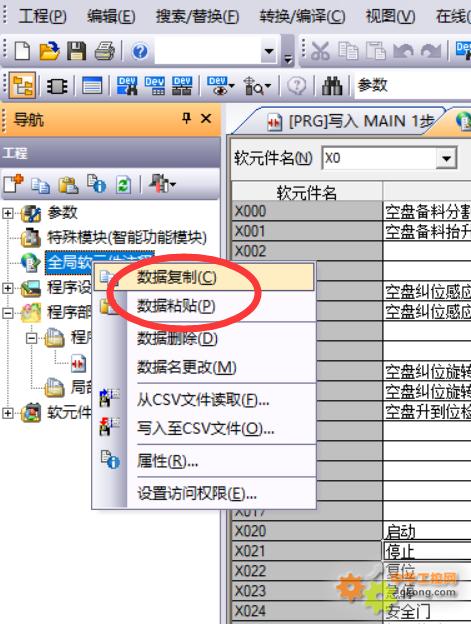Expand the 参数 tree node

[7, 213]
